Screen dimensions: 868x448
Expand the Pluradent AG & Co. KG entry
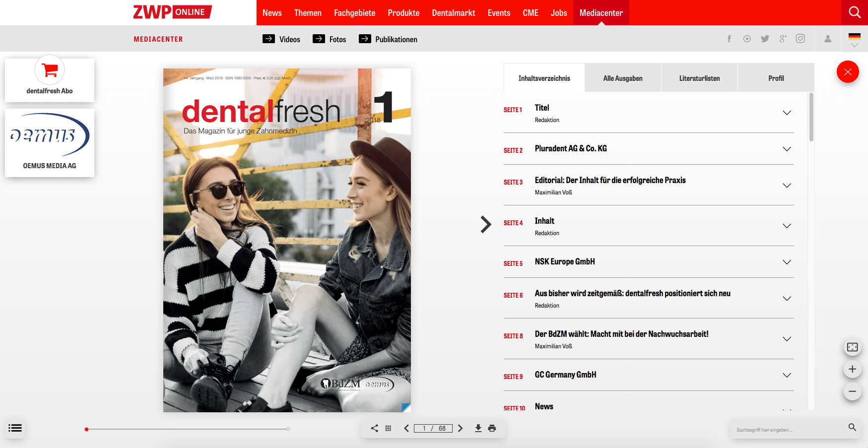pos(787,149)
